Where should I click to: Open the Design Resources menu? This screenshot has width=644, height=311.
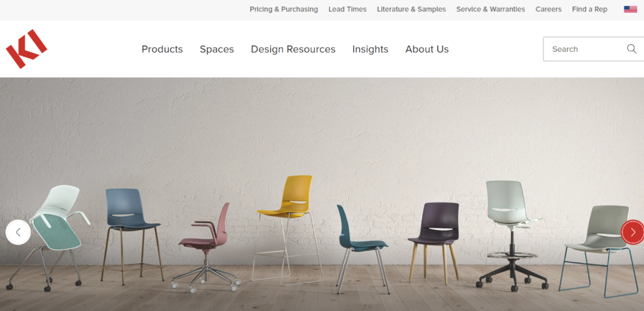coord(293,49)
